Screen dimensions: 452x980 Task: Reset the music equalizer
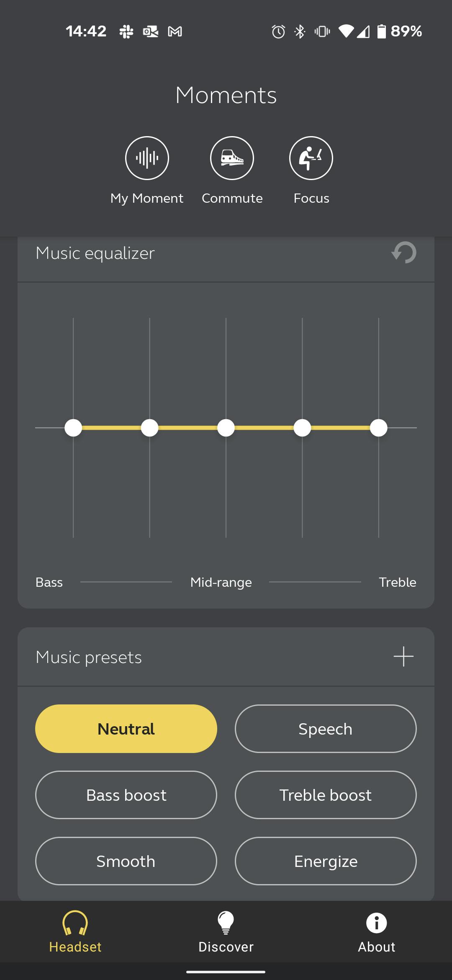click(404, 253)
